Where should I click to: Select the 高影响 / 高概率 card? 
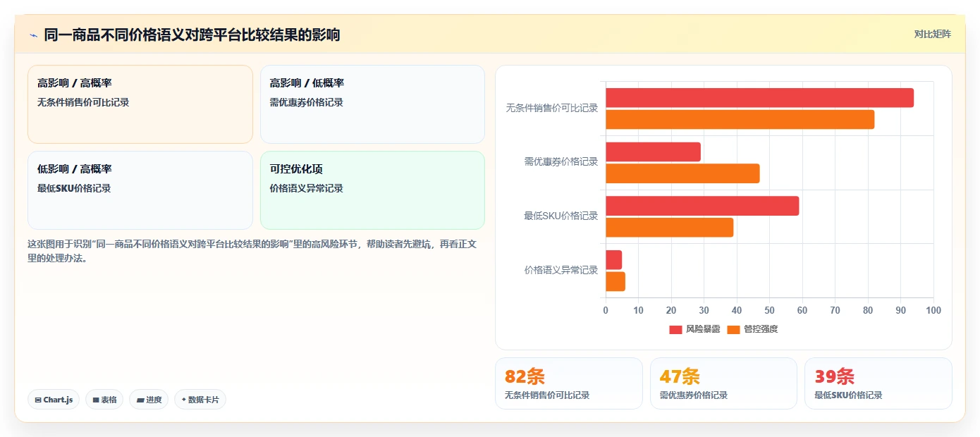[140, 104]
